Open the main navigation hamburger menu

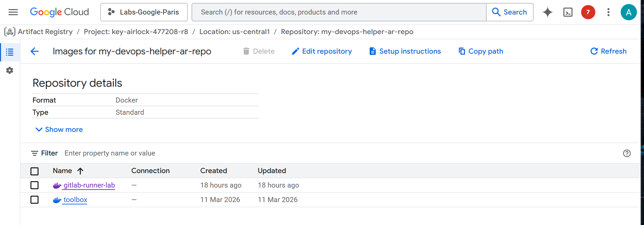13,12
